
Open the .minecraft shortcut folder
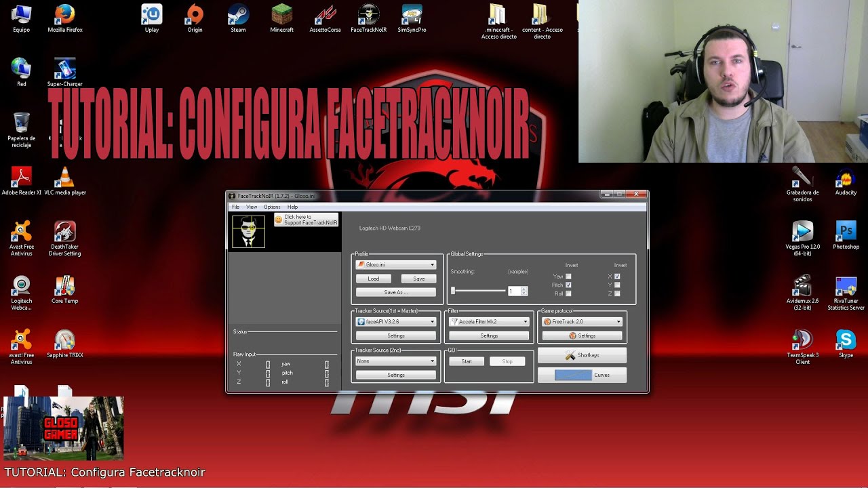[x=498, y=21]
